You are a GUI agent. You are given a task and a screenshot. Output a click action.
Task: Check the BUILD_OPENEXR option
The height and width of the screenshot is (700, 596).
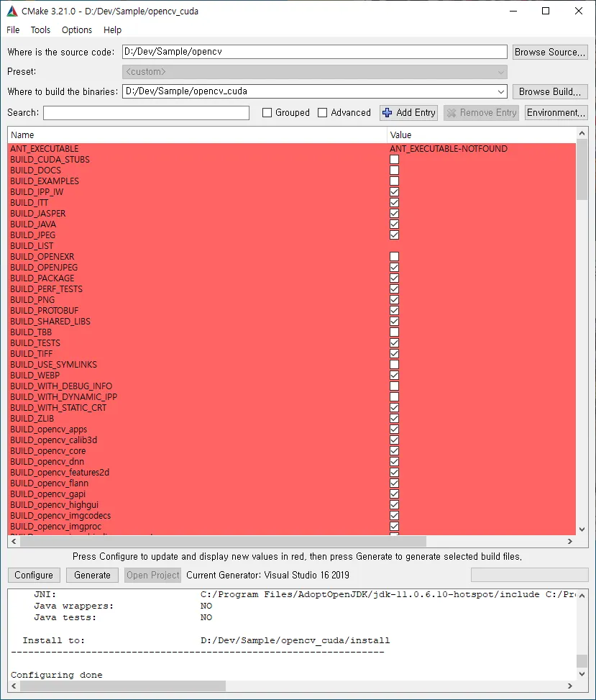395,257
